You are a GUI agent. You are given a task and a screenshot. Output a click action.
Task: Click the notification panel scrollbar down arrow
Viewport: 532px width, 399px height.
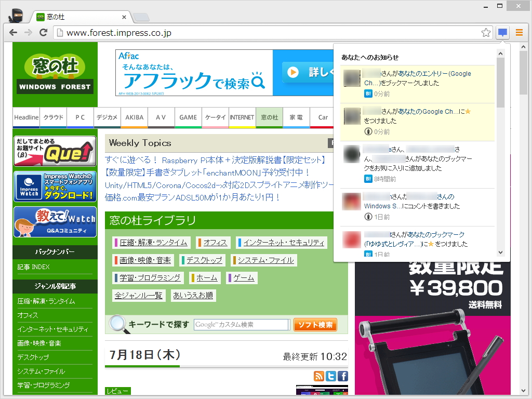pyautogui.click(x=500, y=253)
